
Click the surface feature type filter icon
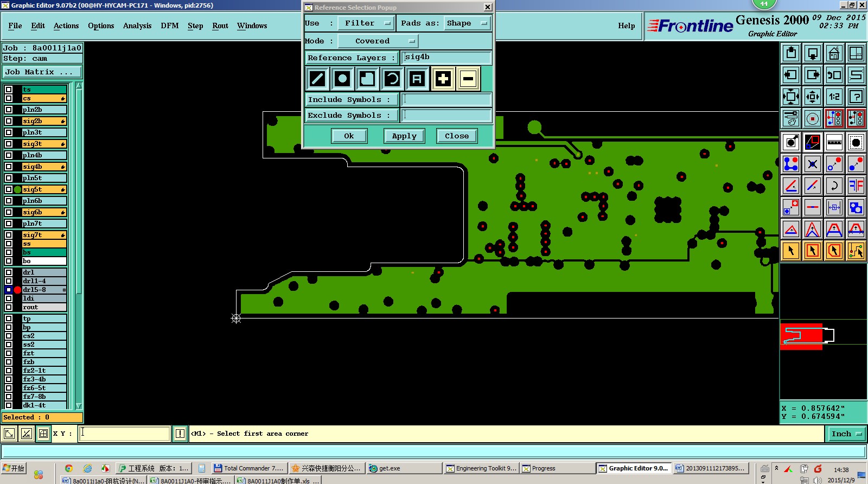coord(367,79)
